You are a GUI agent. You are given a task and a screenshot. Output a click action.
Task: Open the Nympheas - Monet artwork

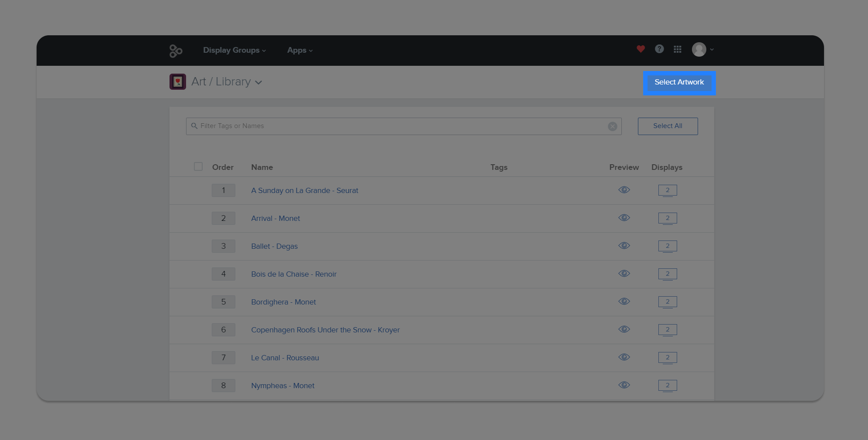tap(283, 386)
